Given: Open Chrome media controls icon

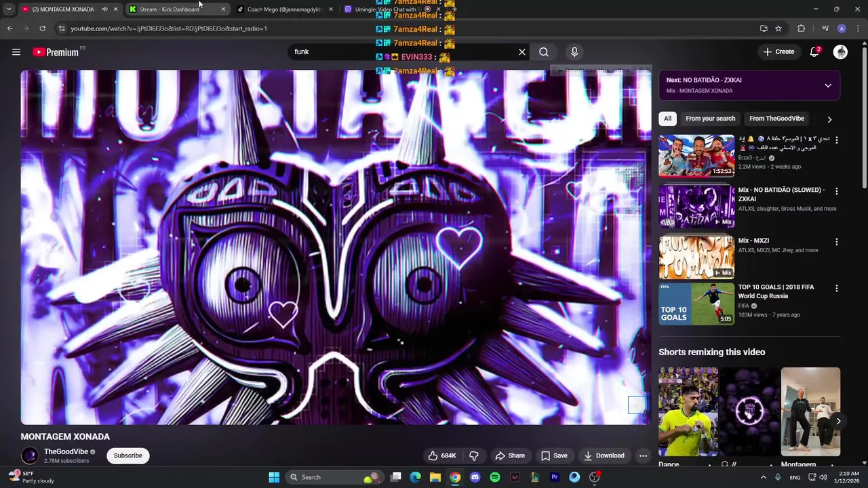Looking at the screenshot, I should (825, 28).
